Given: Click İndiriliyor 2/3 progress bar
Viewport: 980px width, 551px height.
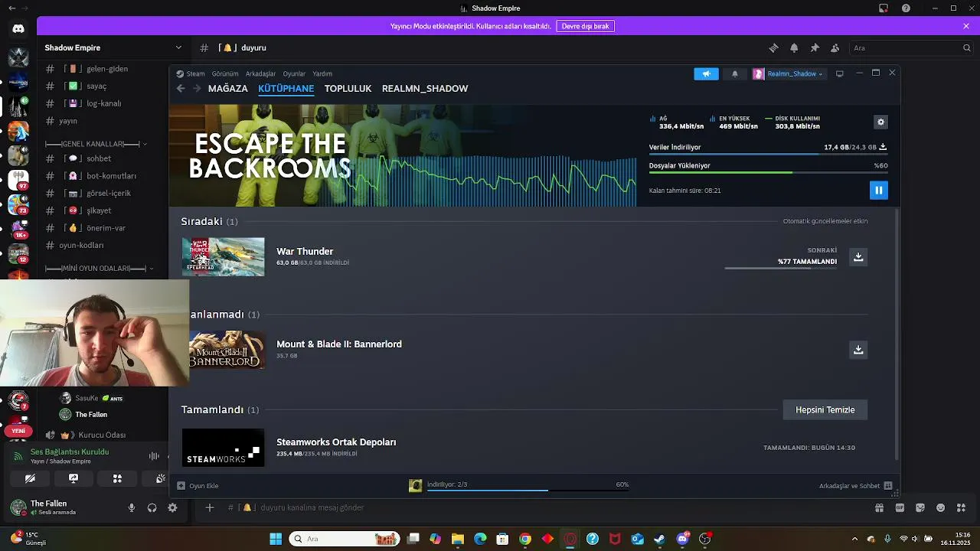Looking at the screenshot, I should coord(528,490).
